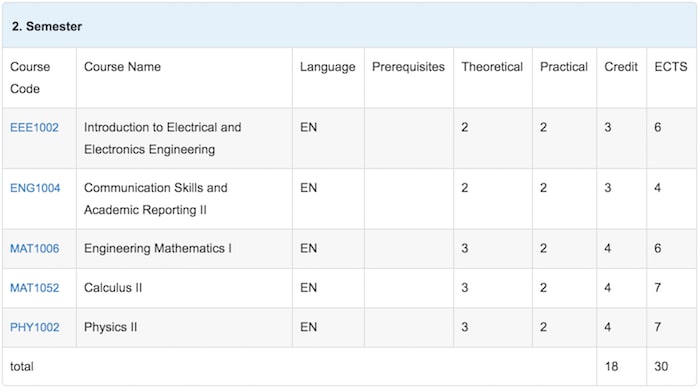The height and width of the screenshot is (389, 700).
Task: Select the Credit column header
Action: (621, 67)
